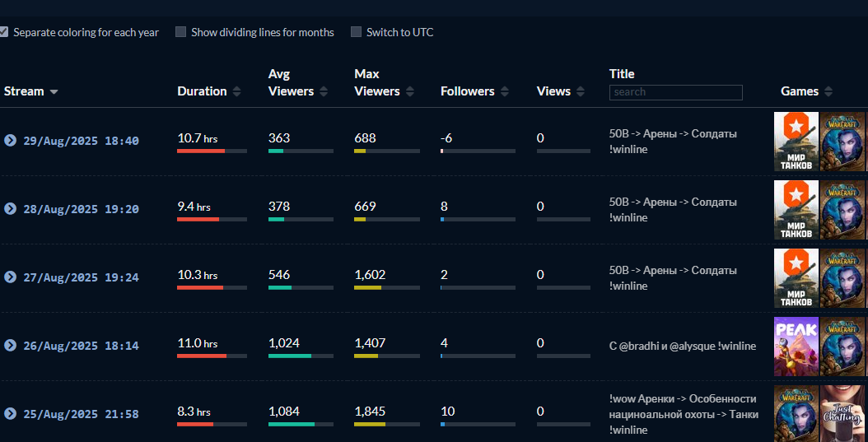Click the sort arrows beside Games

coord(828,91)
